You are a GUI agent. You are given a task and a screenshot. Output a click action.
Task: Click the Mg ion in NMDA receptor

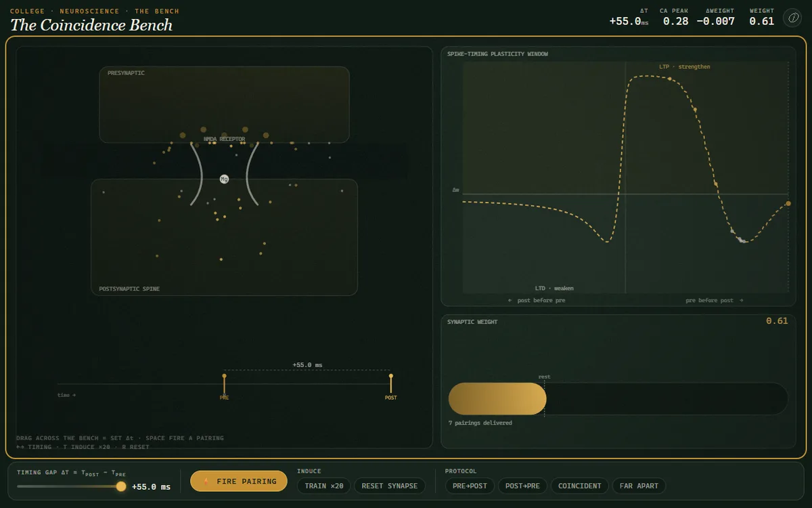tap(224, 179)
